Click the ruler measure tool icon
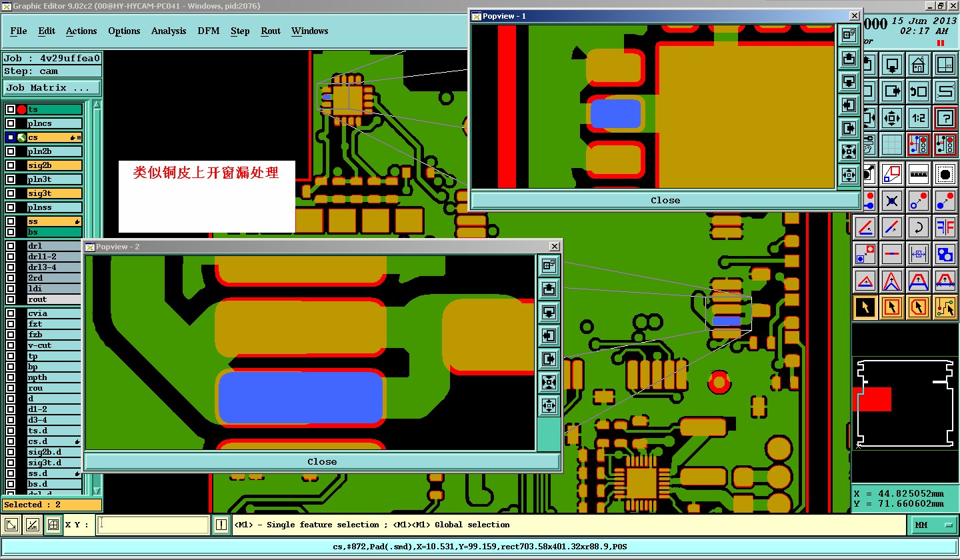The width and height of the screenshot is (960, 560). (919, 174)
